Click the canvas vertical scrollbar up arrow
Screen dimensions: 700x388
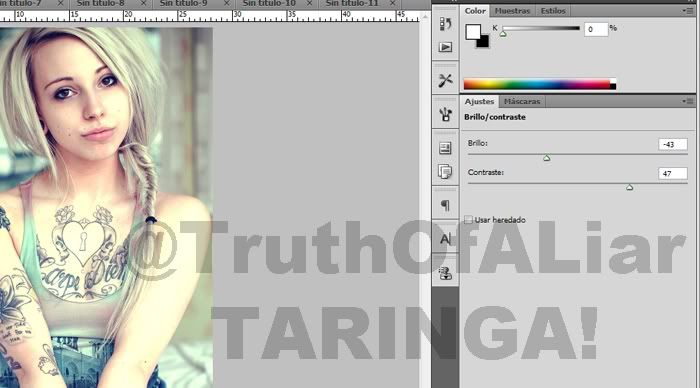point(425,17)
